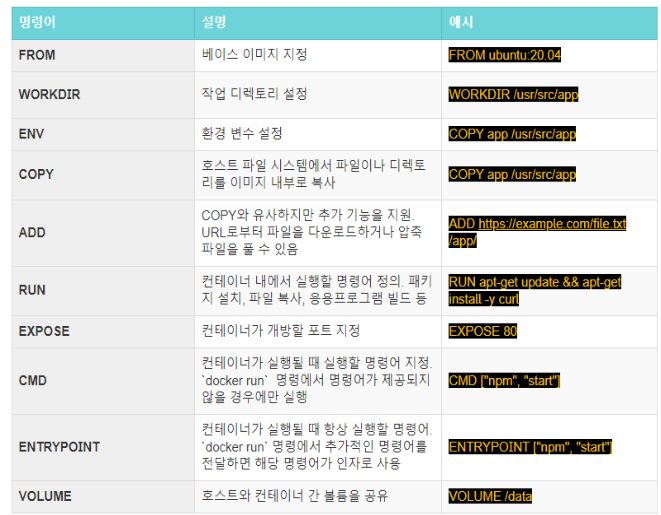
Task: Click the FROM ubuntu:20.04 example text
Action: click(x=505, y=55)
